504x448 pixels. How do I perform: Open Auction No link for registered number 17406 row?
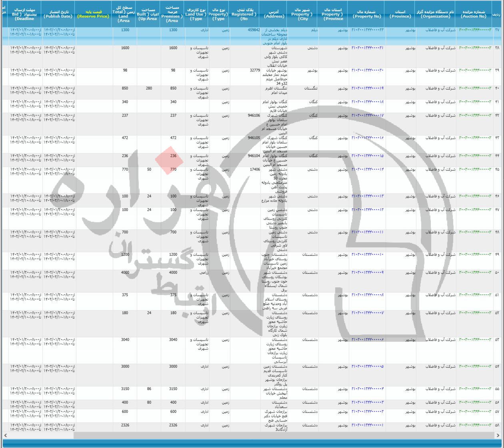point(475,169)
